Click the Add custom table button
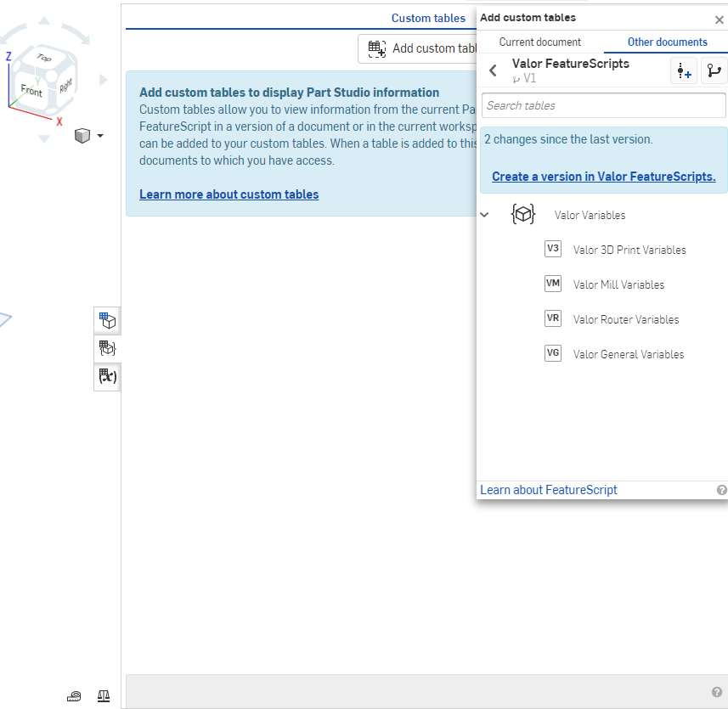Image resolution: width=728 pixels, height=709 pixels. pos(418,48)
